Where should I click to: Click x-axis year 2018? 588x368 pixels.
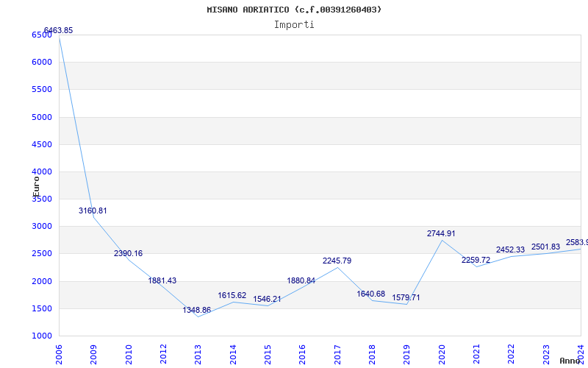tap(372, 355)
